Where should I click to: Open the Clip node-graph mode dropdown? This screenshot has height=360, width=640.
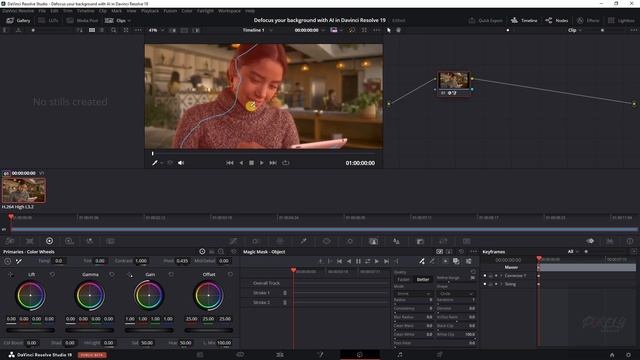coord(575,30)
